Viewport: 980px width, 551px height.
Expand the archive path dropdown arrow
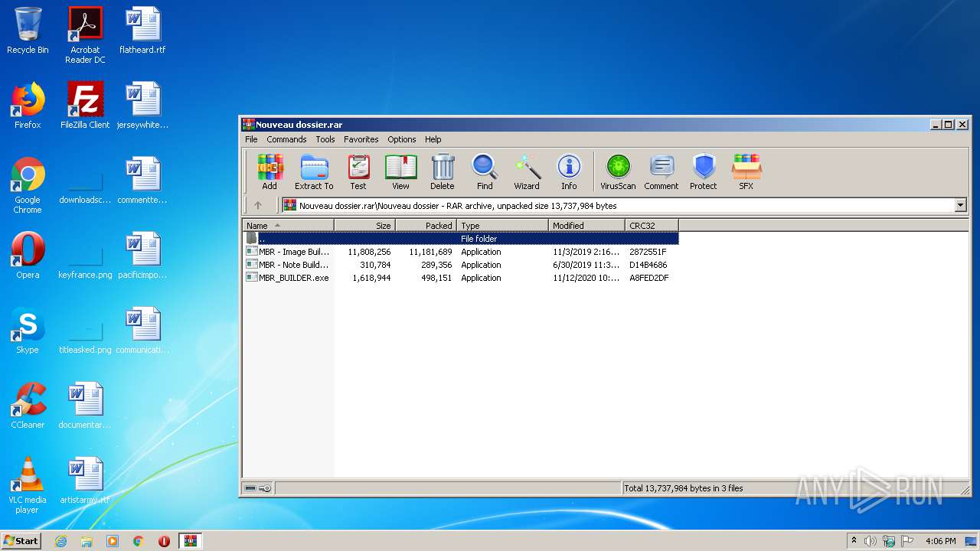(x=960, y=205)
